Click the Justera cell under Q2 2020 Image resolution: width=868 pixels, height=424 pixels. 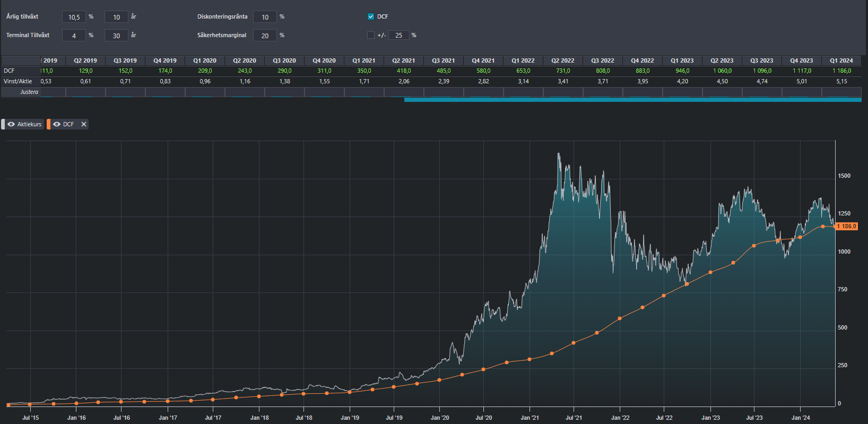245,92
